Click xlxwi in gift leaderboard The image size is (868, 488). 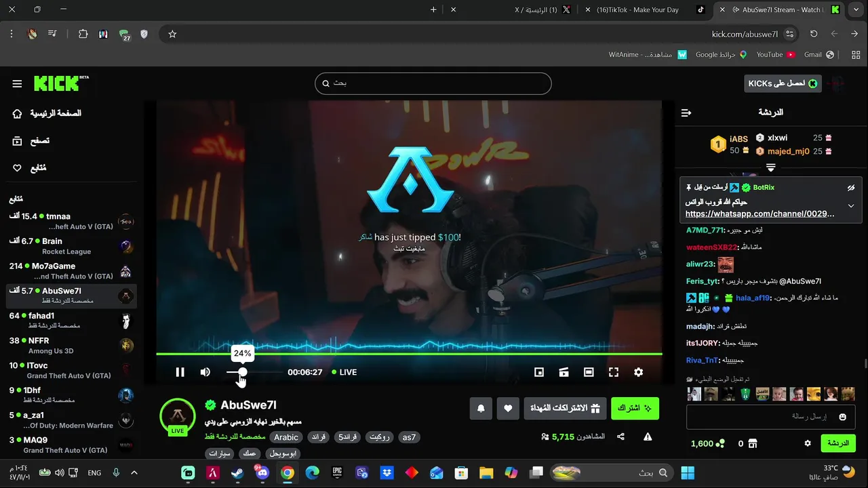[x=778, y=138]
